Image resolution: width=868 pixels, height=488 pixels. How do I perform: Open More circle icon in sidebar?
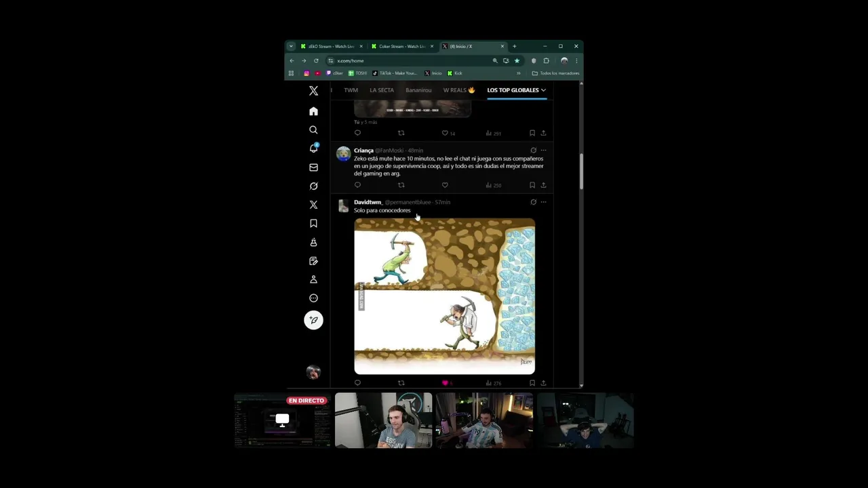tap(313, 298)
